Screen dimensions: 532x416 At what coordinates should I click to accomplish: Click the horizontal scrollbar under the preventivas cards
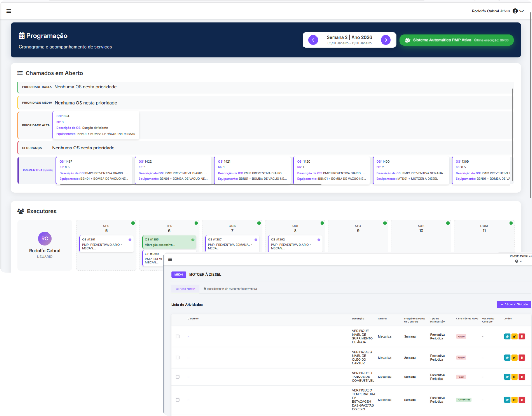point(191,184)
